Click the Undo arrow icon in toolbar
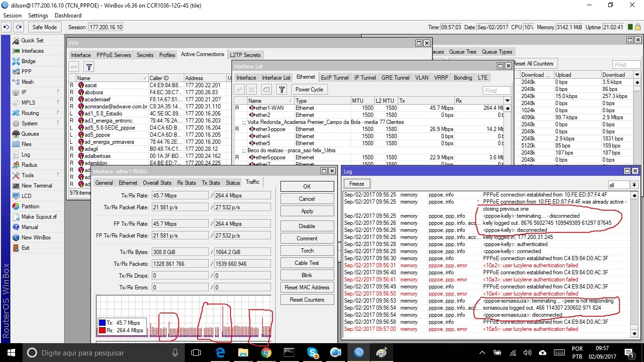 coord(7,27)
